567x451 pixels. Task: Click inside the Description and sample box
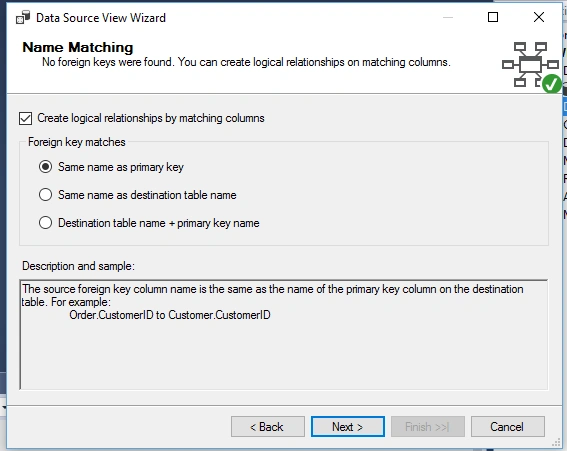(x=284, y=335)
